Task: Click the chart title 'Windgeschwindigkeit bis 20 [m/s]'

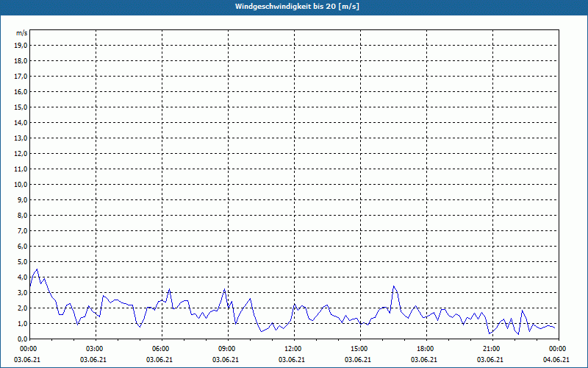Action: point(297,7)
